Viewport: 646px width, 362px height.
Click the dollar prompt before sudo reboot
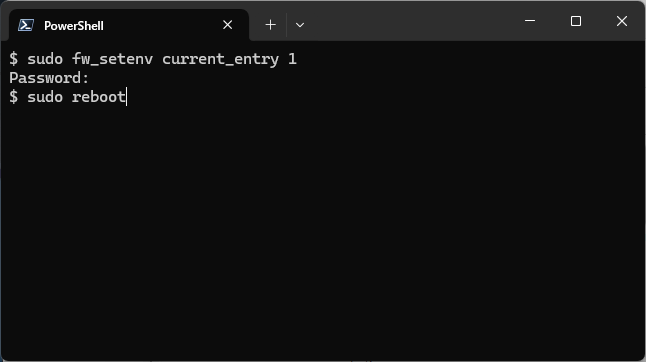(14, 97)
